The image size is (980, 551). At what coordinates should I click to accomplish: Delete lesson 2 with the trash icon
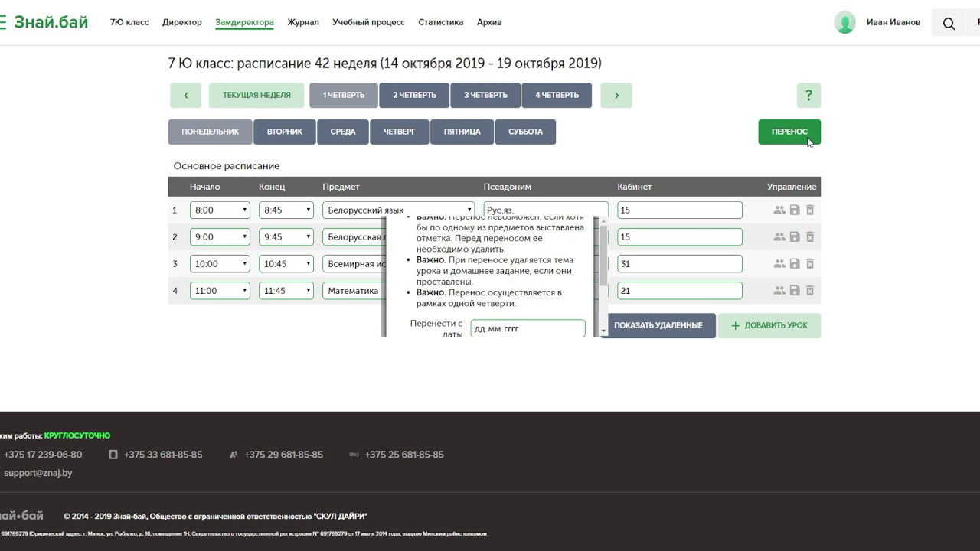(x=810, y=236)
